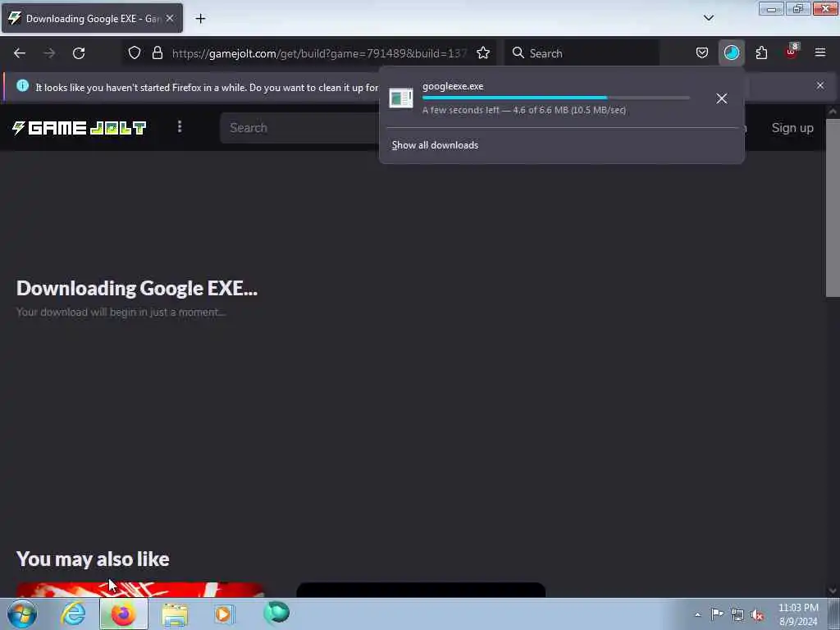Click scrollbar down arrow
The image size is (840, 630).
(x=833, y=591)
